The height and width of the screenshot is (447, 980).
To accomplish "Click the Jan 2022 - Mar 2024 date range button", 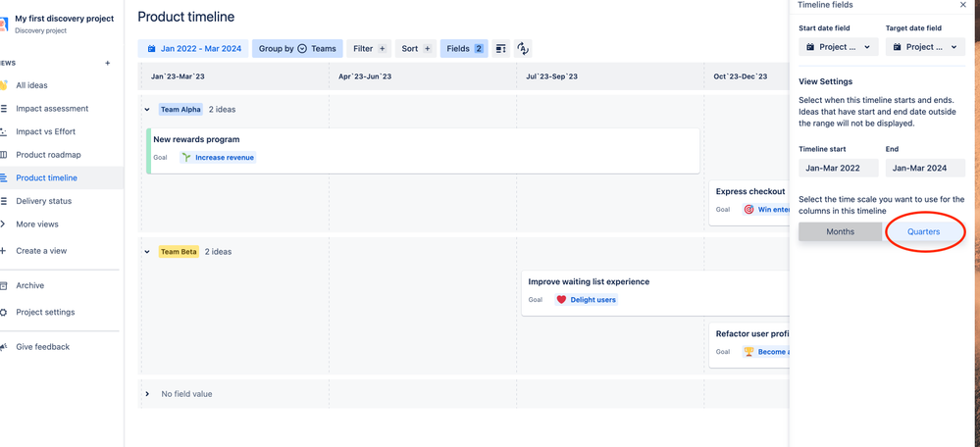I will pyautogui.click(x=193, y=49).
